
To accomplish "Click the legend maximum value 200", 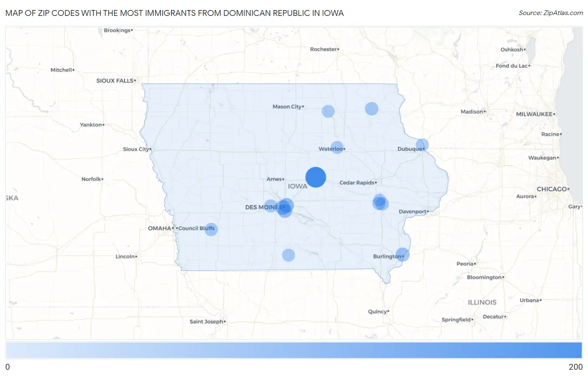I will pyautogui.click(x=575, y=367).
